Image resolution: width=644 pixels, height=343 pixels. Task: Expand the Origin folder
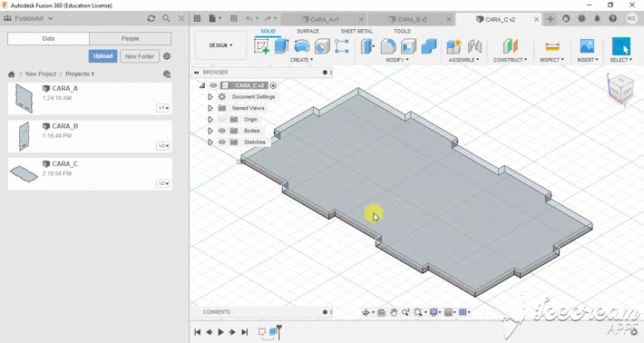210,120
